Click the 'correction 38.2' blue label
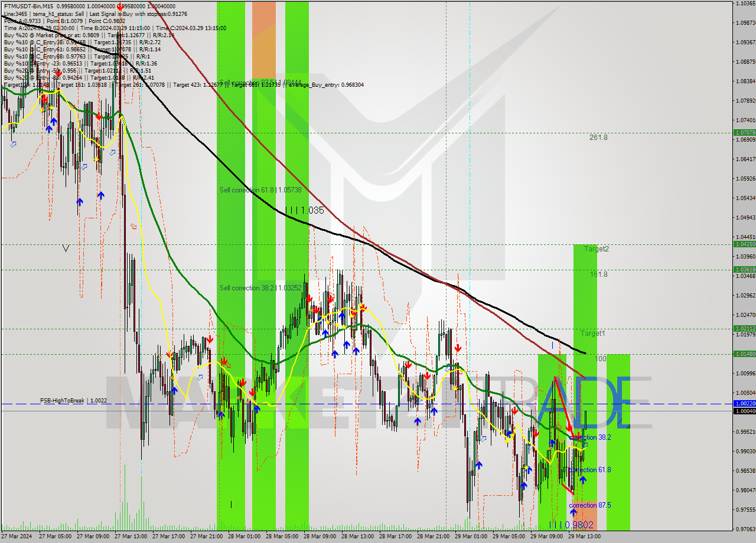This screenshot has height=543, width=756. [x=591, y=437]
